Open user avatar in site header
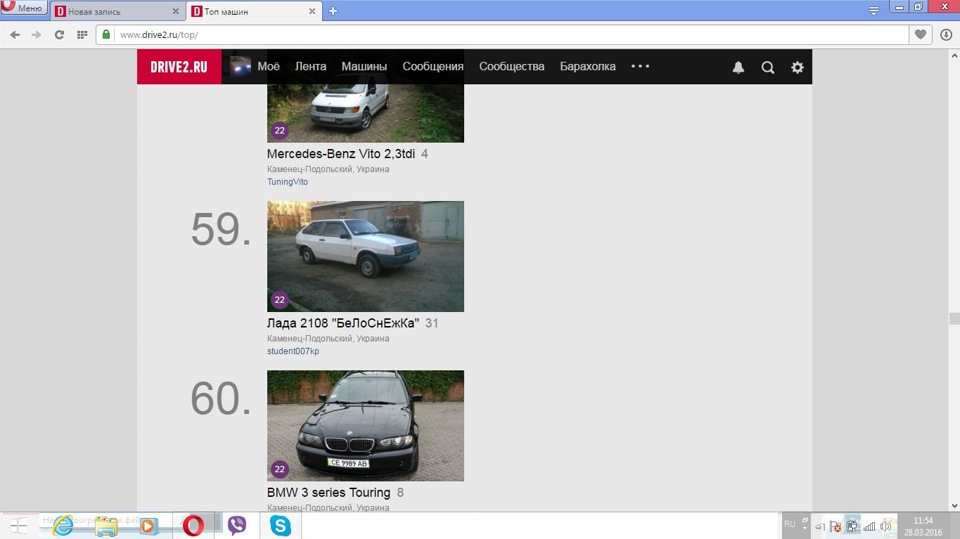This screenshot has width=960, height=539. coord(241,66)
